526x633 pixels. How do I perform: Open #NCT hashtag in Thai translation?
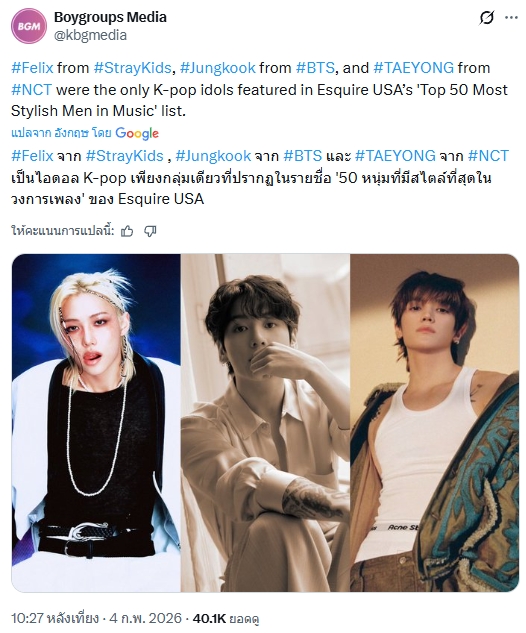(488, 156)
